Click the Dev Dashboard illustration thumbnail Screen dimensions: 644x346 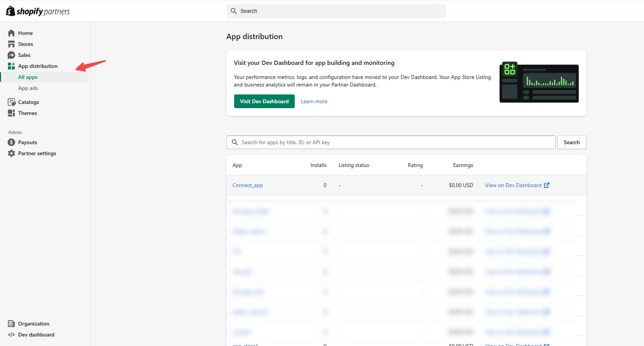tap(539, 82)
